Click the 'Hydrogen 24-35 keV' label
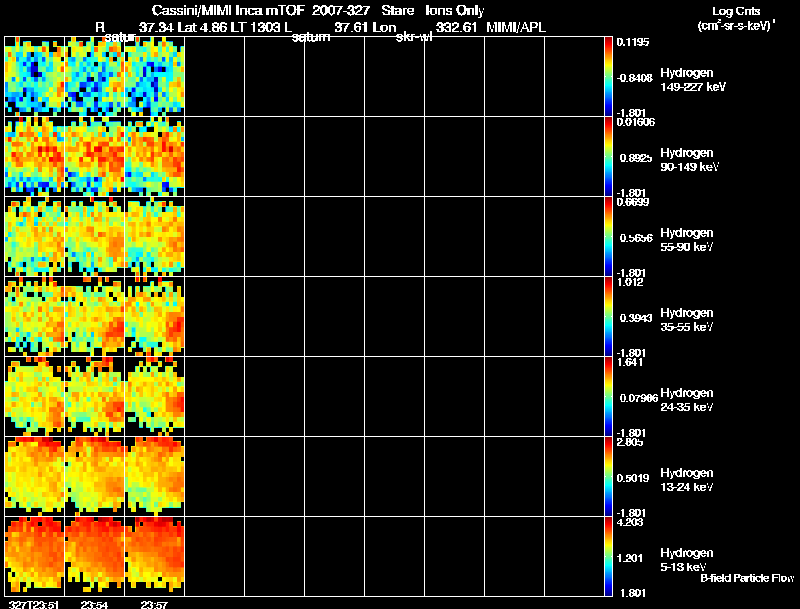Viewport: 800px width, 609px height. [x=687, y=400]
